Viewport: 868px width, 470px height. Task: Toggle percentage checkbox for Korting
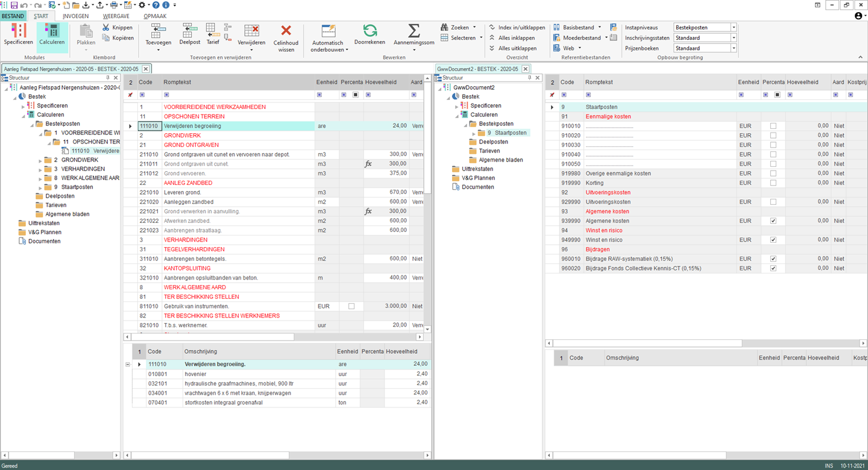[x=773, y=183]
